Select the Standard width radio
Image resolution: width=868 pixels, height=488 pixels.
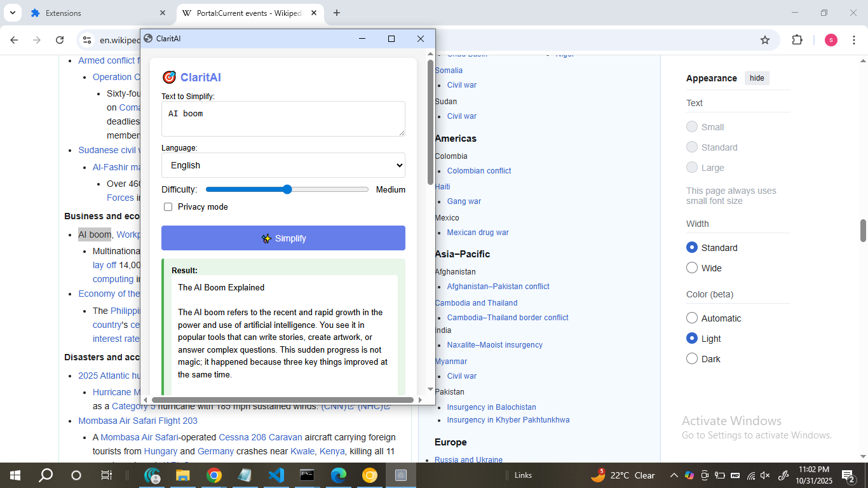click(692, 247)
